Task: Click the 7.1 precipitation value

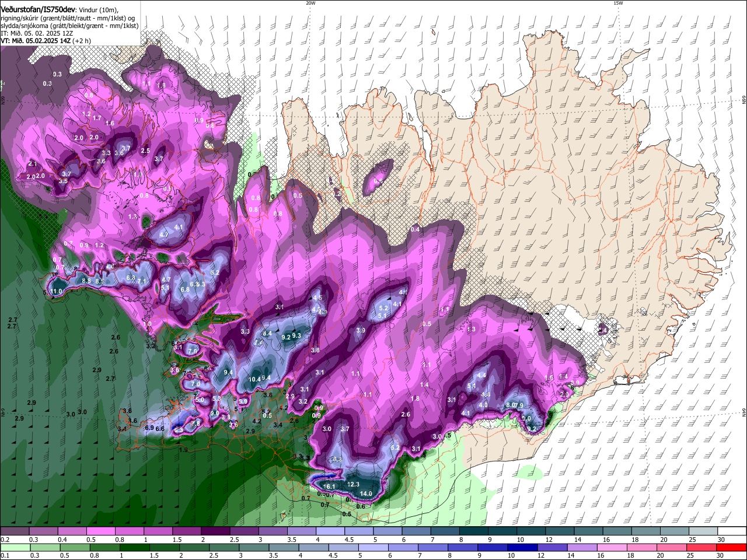Action: 142,281
